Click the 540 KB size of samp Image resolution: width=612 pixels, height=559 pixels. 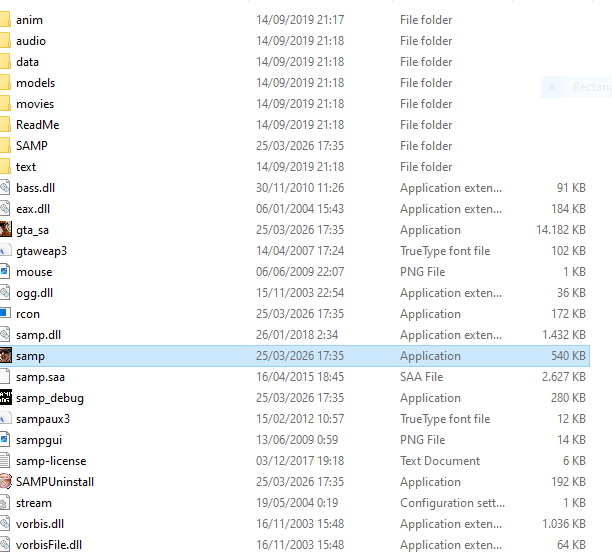click(x=568, y=356)
